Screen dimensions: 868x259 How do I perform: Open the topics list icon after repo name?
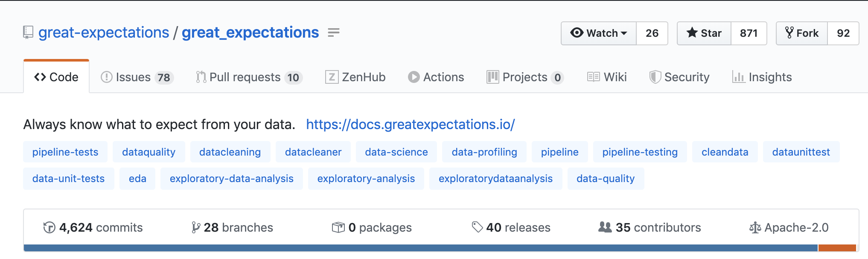[334, 32]
